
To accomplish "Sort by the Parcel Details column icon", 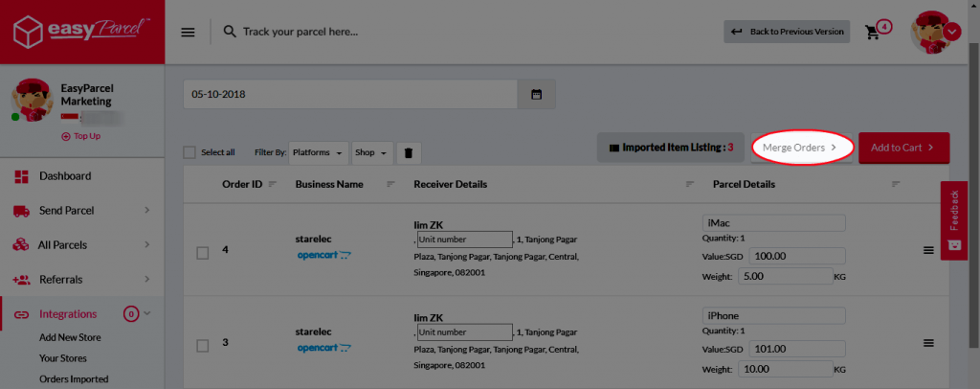I will point(896,185).
